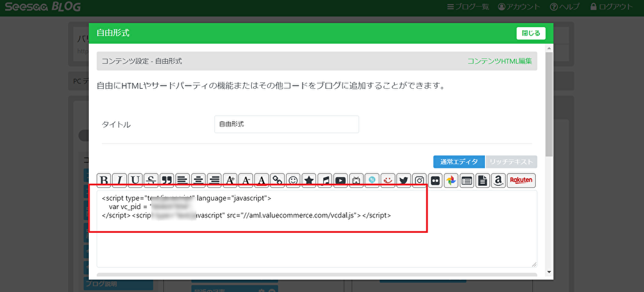
Task: Click the document file icon in toolbar
Action: 482,180
